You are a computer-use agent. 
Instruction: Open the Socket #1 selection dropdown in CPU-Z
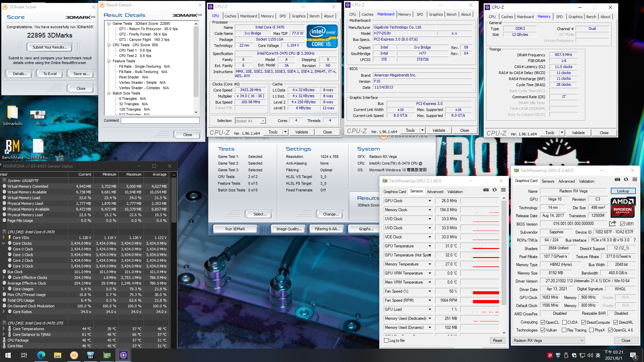pos(250,121)
